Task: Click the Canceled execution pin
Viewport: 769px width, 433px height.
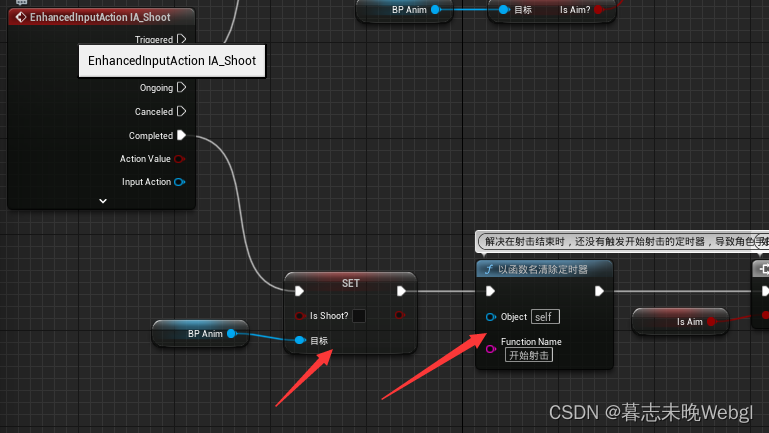Action: coord(181,111)
